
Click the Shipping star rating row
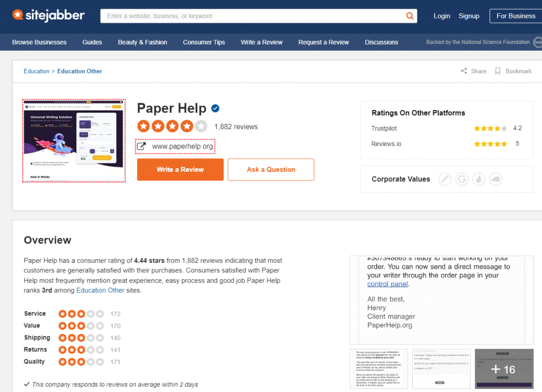[81, 338]
